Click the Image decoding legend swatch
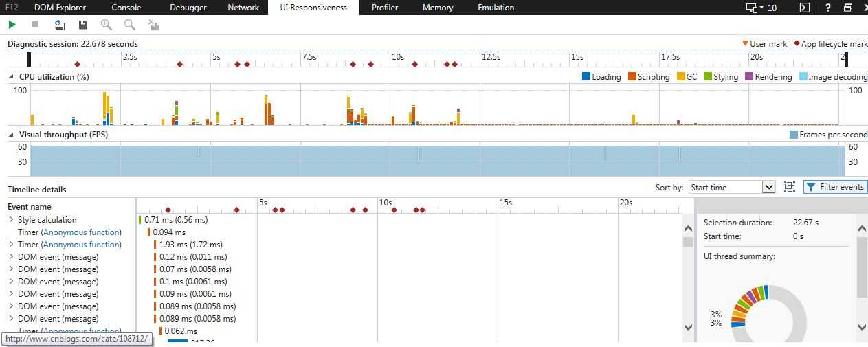868x347 pixels. (803, 77)
